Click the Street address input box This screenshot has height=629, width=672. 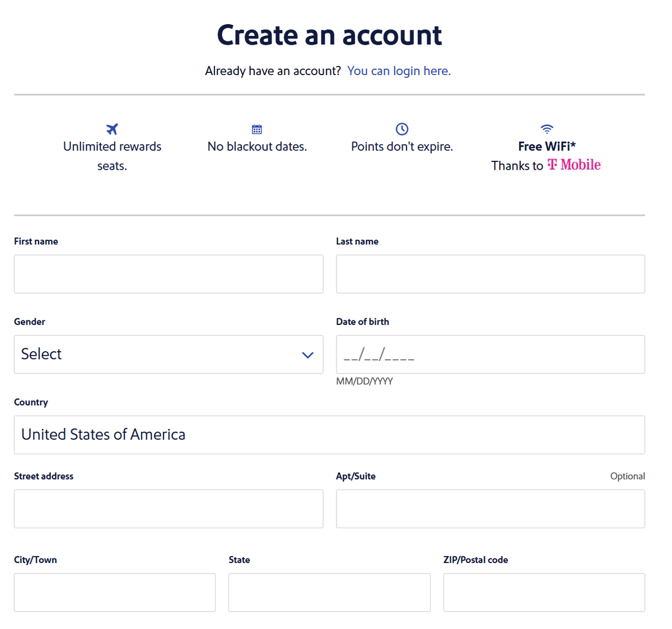[168, 509]
